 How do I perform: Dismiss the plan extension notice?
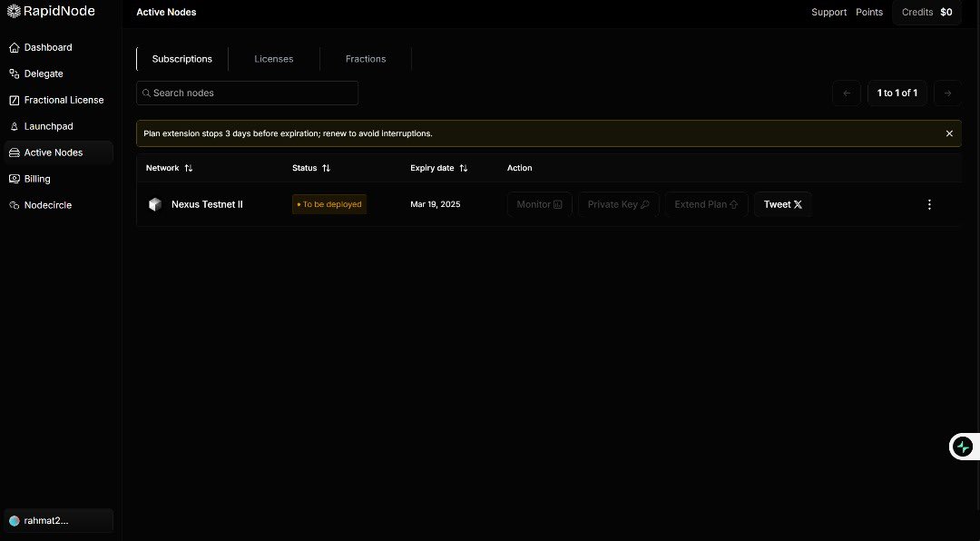coord(949,133)
